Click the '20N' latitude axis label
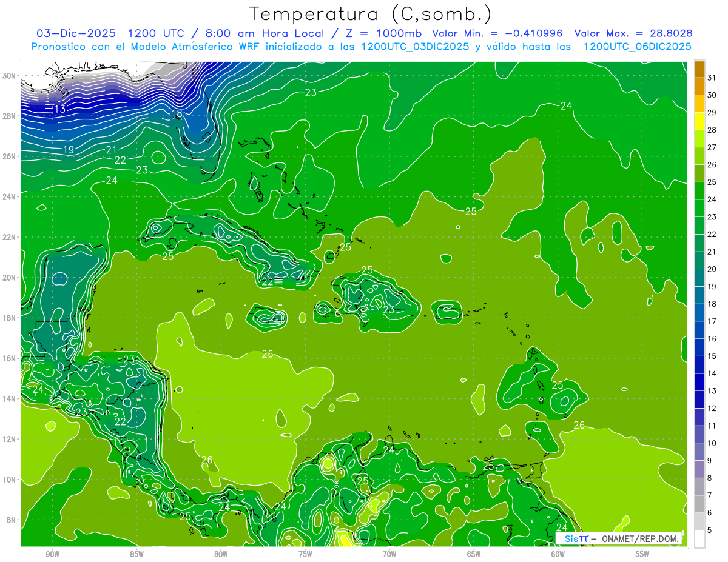The height and width of the screenshot is (562, 728). [x=8, y=278]
